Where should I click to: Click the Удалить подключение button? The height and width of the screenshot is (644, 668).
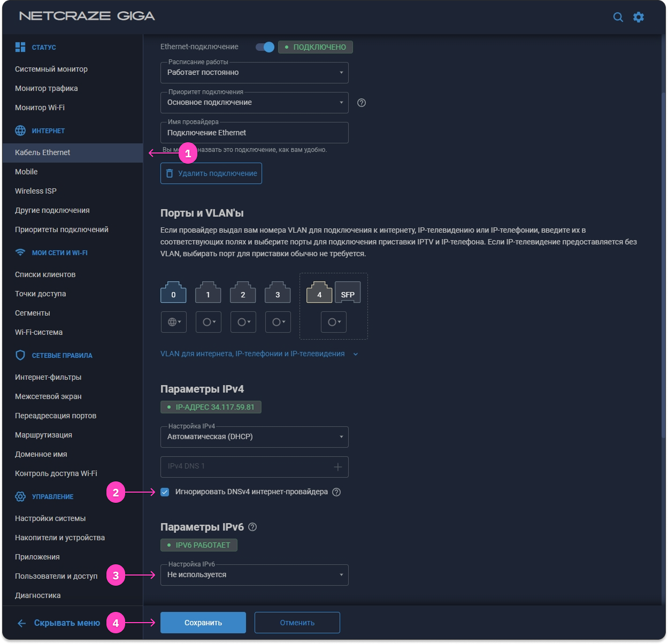[x=211, y=173]
